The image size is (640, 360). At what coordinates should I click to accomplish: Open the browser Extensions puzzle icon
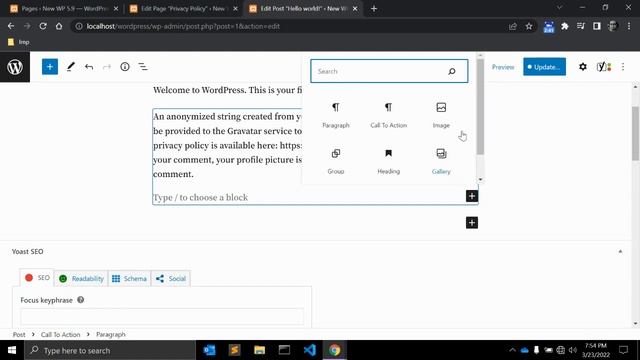pyautogui.click(x=564, y=26)
